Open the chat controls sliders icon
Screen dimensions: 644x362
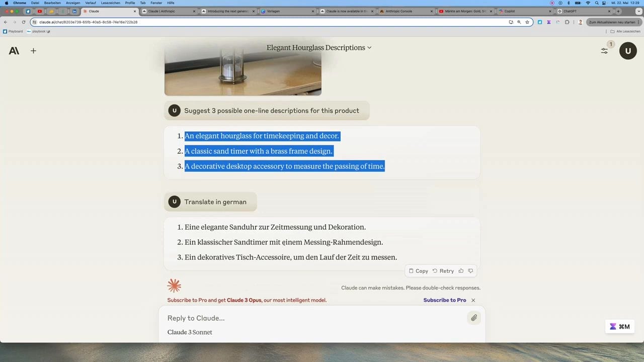(604, 51)
